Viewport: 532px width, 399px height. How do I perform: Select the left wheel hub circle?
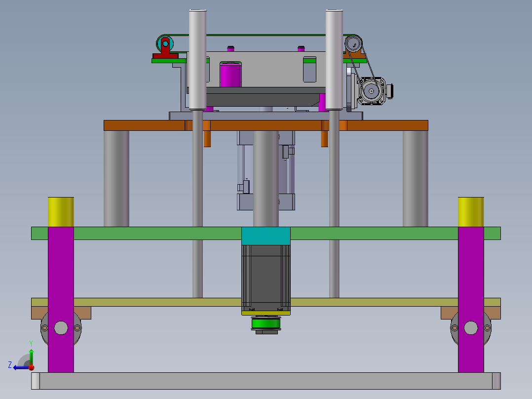pyautogui.click(x=61, y=328)
